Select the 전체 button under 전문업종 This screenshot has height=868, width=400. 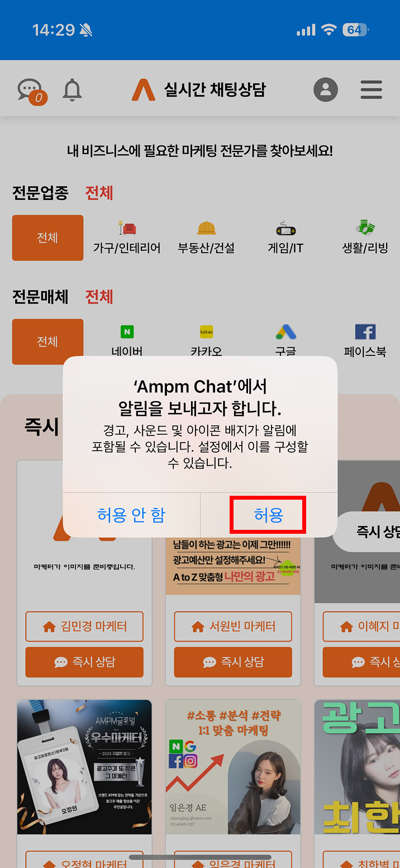(x=47, y=238)
